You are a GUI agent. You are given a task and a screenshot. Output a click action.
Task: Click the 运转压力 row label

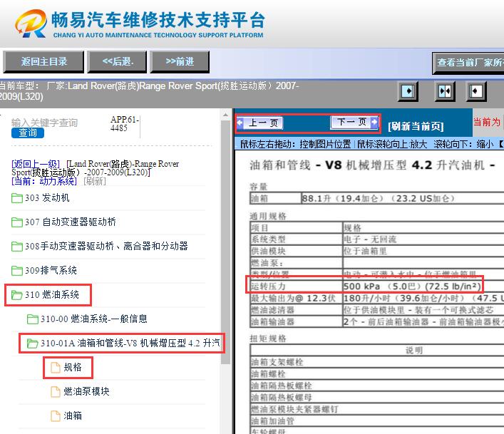coord(268,286)
